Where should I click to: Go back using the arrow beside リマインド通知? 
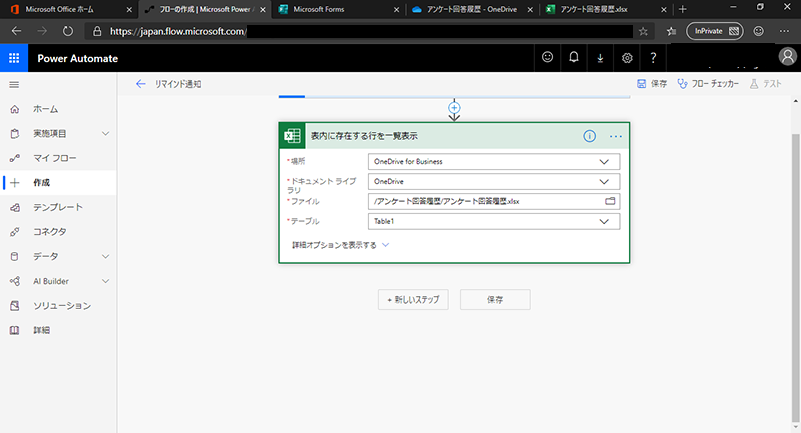pos(140,84)
